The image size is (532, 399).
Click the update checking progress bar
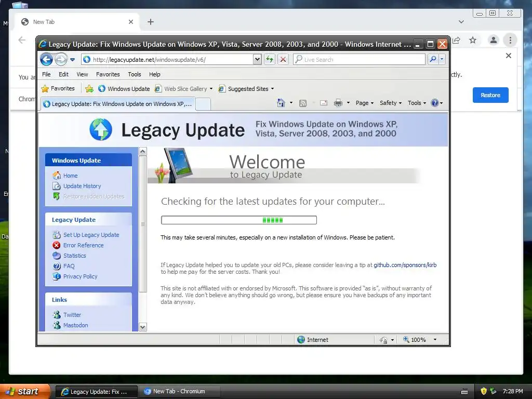239,220
